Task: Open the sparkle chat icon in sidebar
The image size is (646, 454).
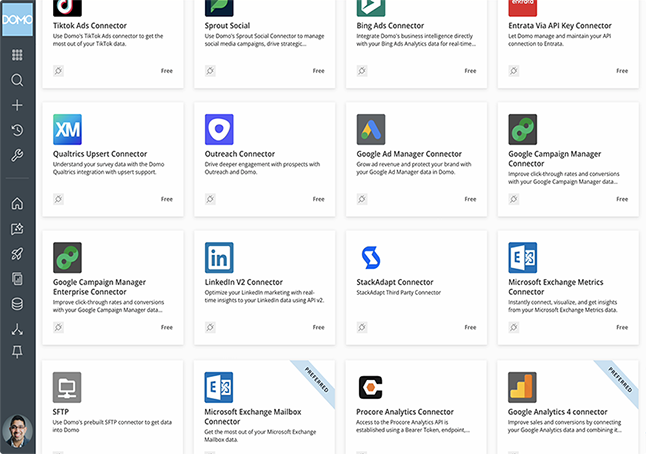Action: pos(17,229)
